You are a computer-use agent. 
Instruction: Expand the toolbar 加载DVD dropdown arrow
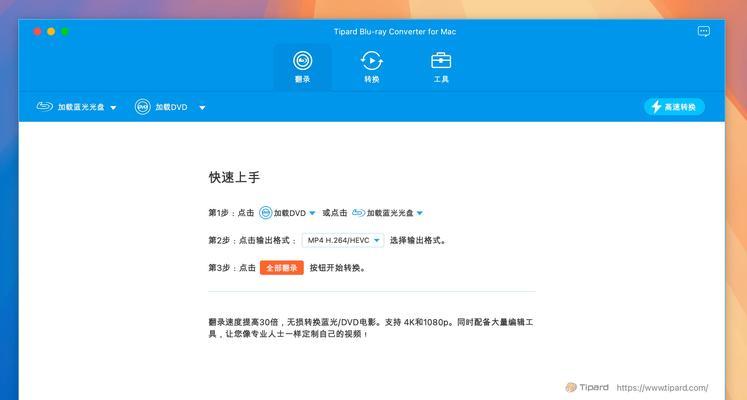click(202, 108)
